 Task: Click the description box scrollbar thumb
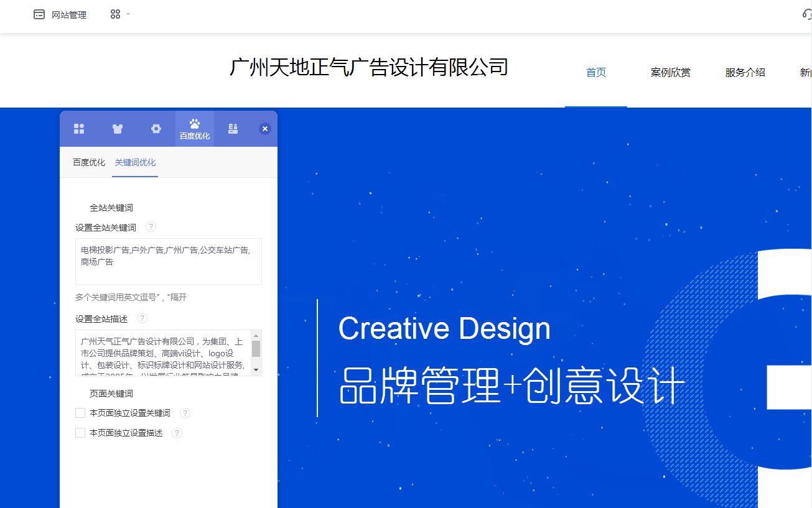(x=256, y=349)
